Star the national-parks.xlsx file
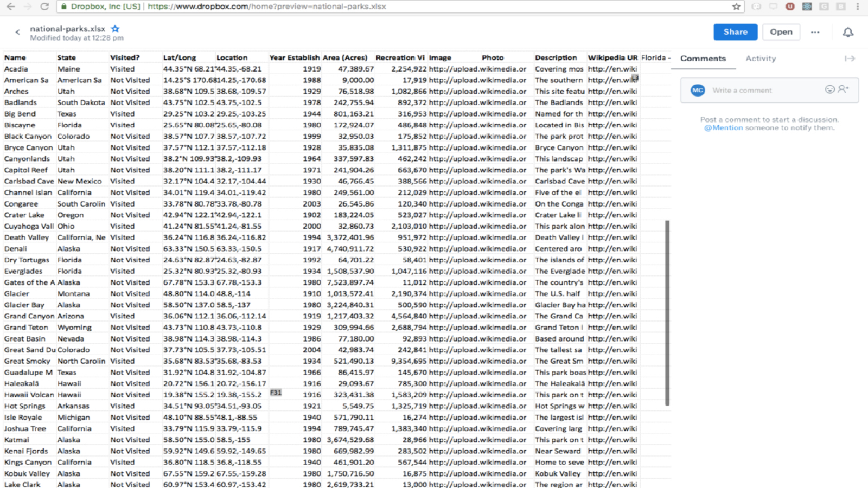This screenshot has height=488, width=868. (x=115, y=29)
